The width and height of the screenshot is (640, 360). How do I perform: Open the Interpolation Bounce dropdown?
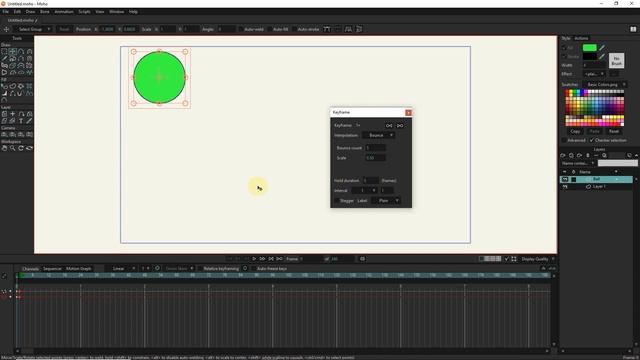point(378,135)
